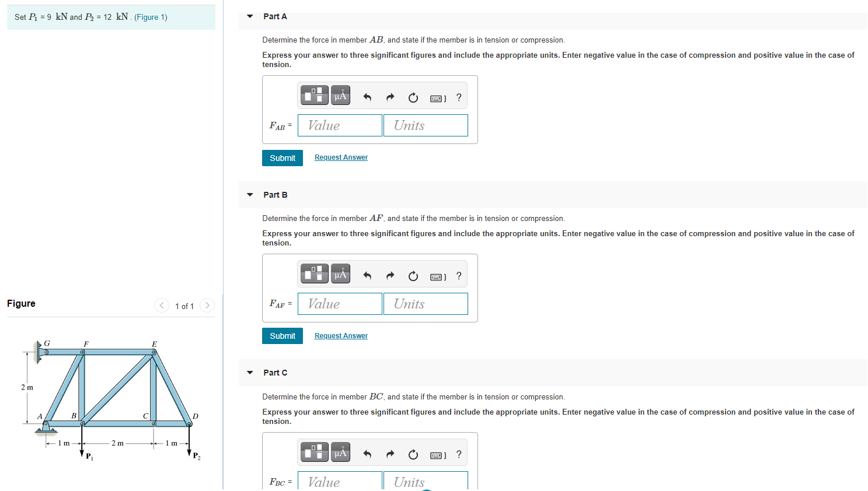Request Answer for Part B
Image resolution: width=868 pixels, height=491 pixels.
341,336
